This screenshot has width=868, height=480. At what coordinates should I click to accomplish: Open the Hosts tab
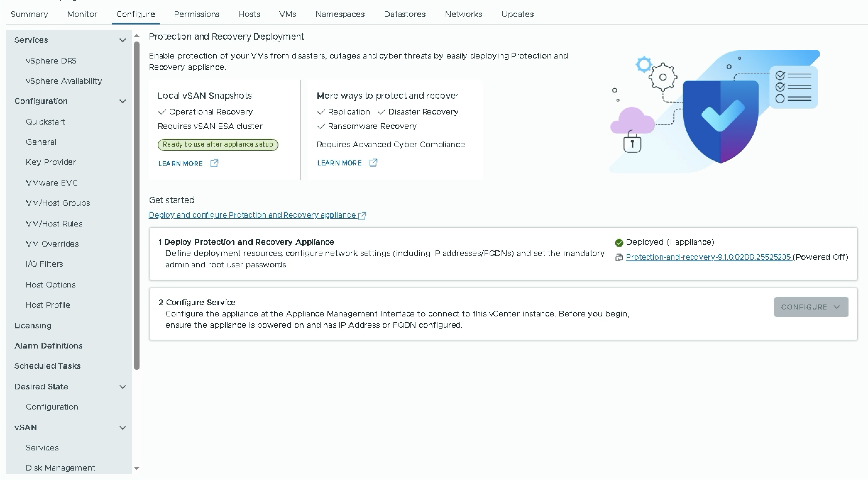click(249, 14)
